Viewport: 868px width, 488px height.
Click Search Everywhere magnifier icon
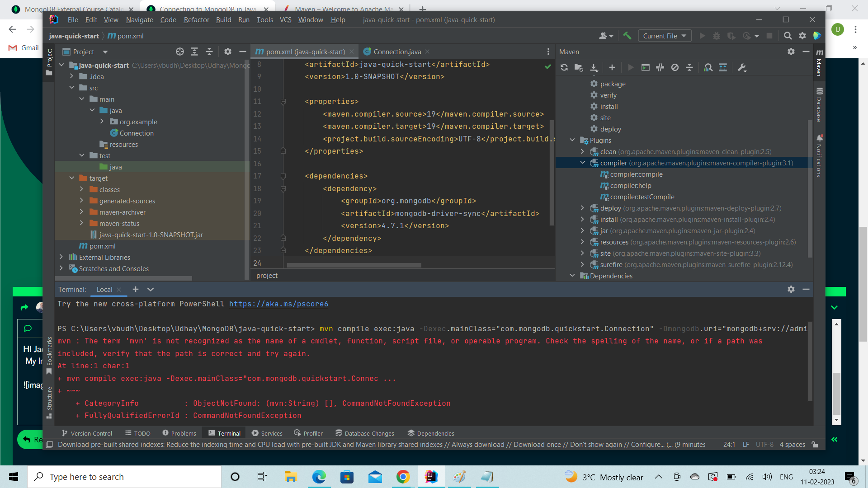[x=788, y=36]
